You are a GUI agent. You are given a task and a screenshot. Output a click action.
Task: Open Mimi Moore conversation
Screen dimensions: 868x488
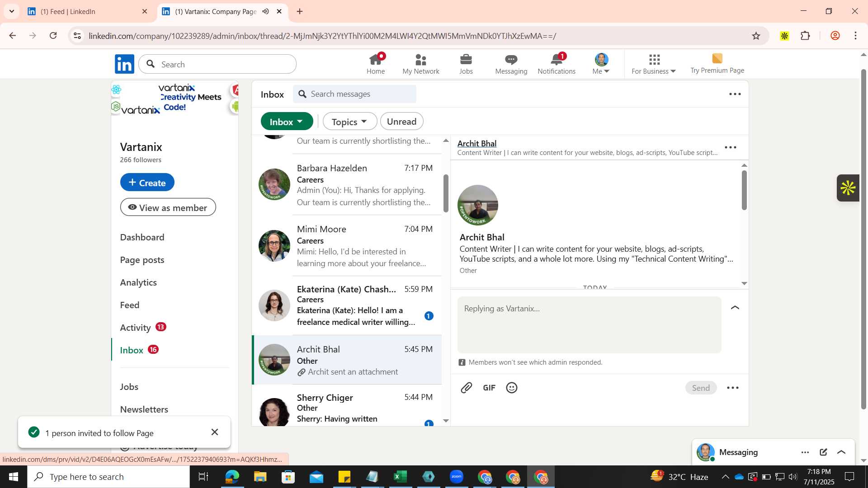[x=347, y=246]
